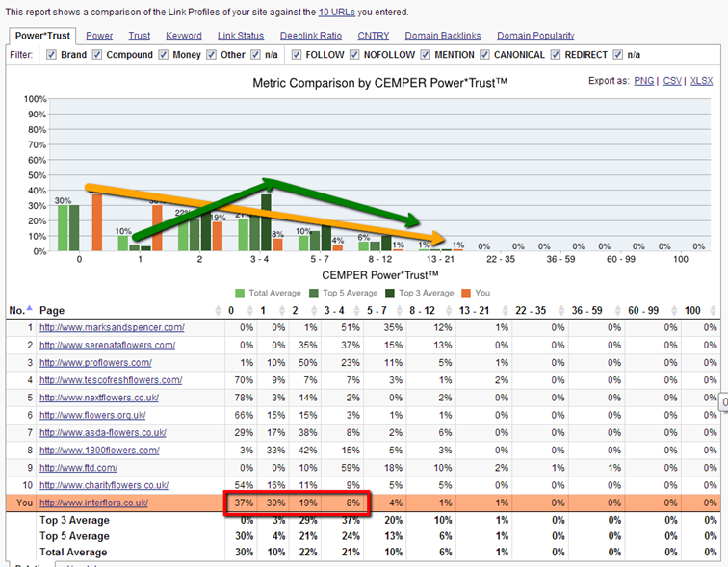Sort by the 100 column header
728x567 pixels.
(x=692, y=310)
